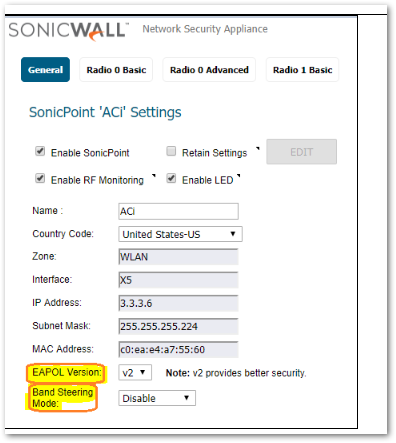Check the Retain Settings checkbox

point(171,151)
